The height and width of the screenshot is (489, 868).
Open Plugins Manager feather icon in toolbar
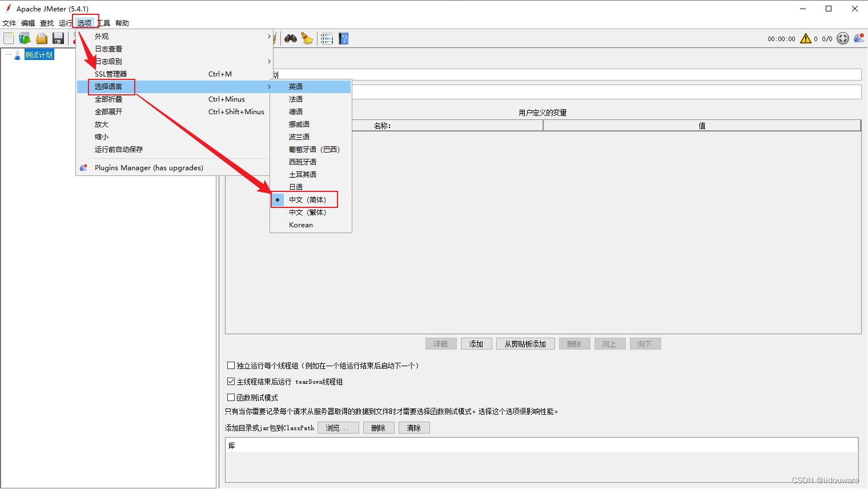point(859,38)
